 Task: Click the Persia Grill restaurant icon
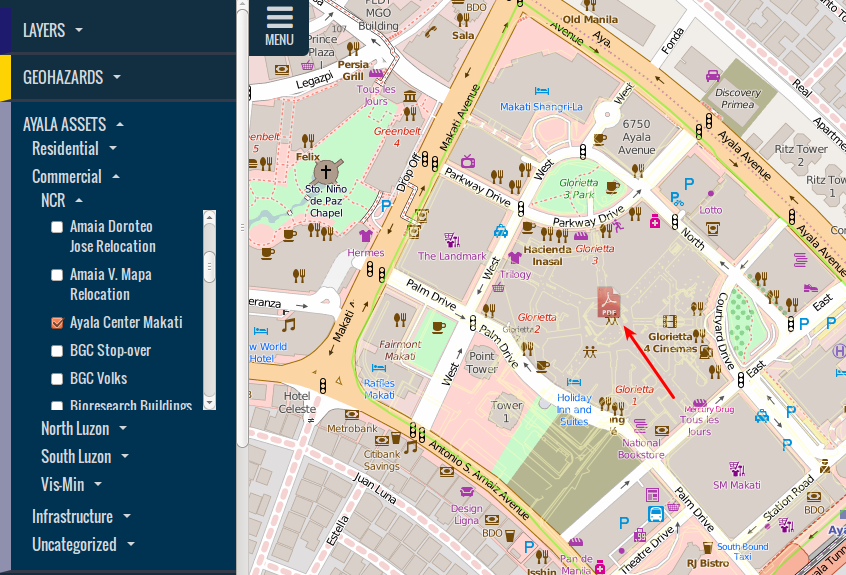coord(353,49)
